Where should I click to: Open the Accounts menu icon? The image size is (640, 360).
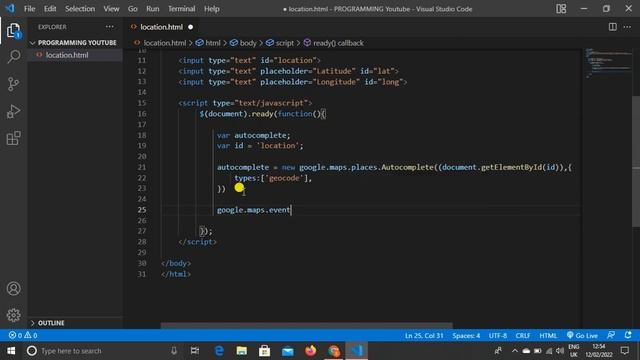[x=13, y=289]
